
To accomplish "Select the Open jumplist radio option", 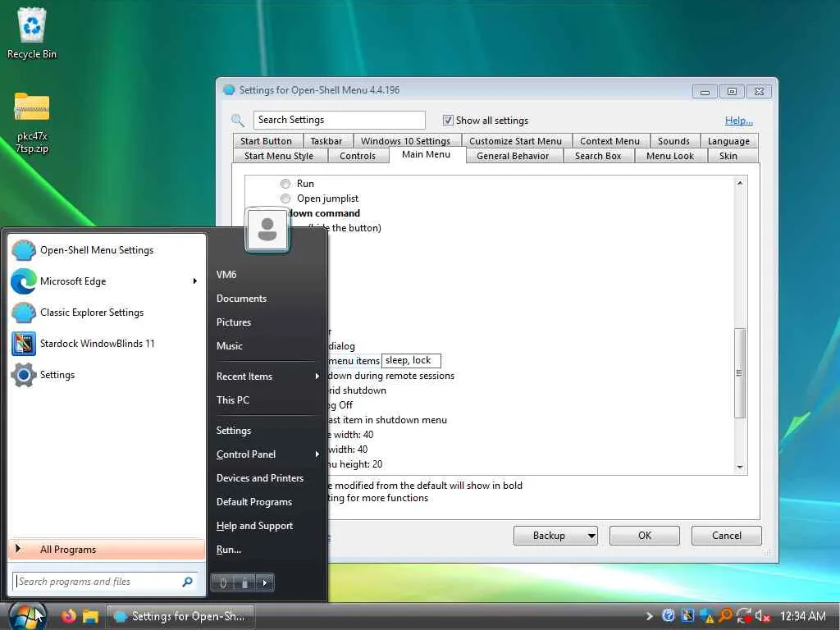I will pos(285,199).
